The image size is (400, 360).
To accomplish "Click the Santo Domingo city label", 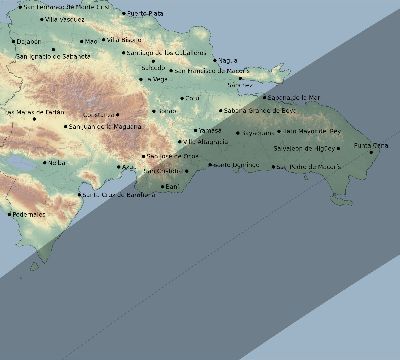I will pyautogui.click(x=236, y=165).
